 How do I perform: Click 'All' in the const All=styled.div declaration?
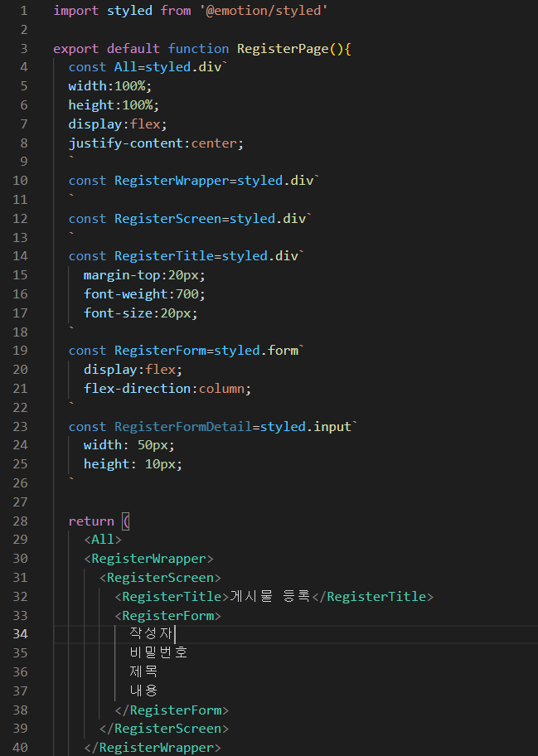point(126,67)
